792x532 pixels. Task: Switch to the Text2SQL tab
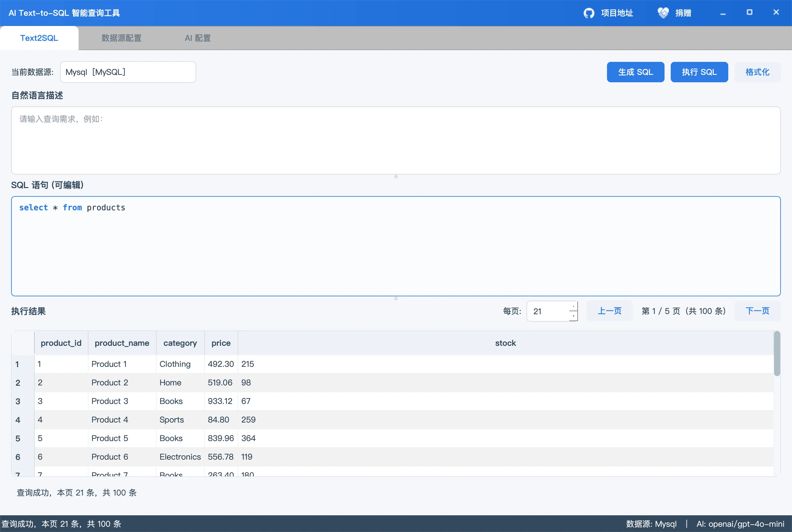tap(39, 38)
